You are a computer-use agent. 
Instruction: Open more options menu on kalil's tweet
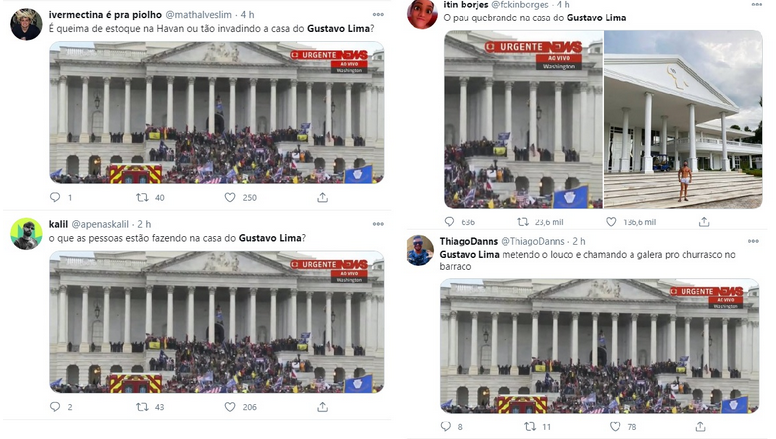point(378,224)
